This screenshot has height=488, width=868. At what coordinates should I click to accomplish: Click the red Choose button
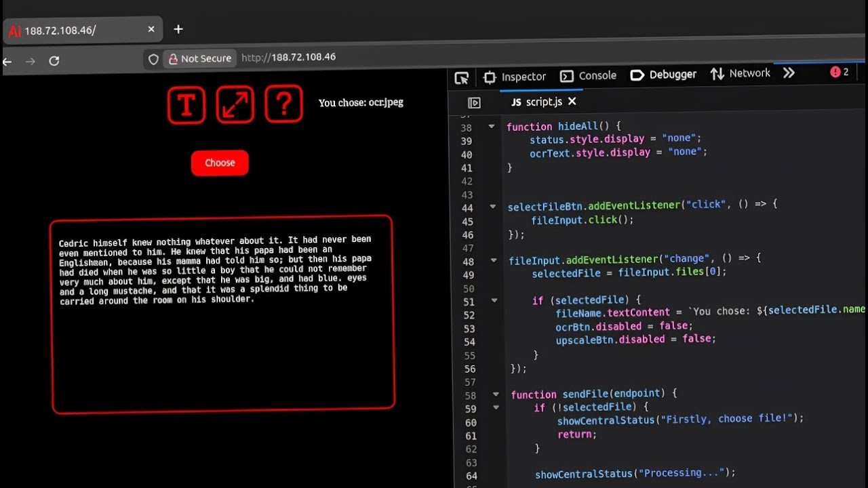pyautogui.click(x=220, y=163)
